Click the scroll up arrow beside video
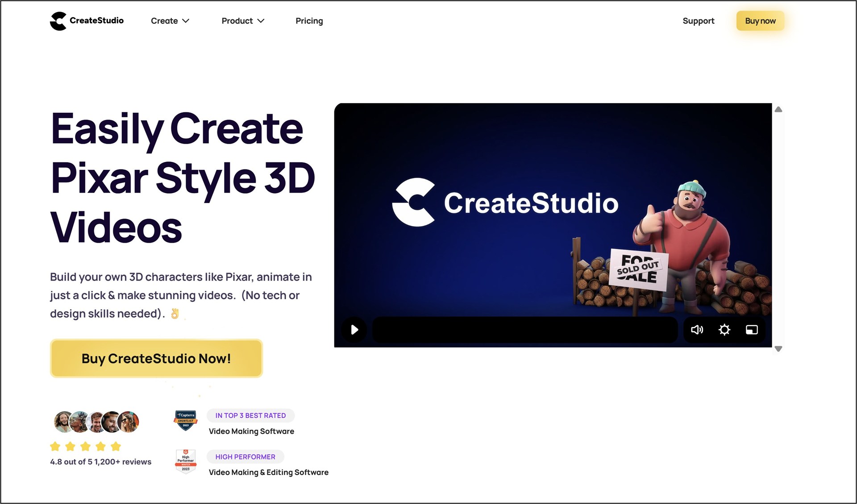This screenshot has height=504, width=857. click(778, 110)
